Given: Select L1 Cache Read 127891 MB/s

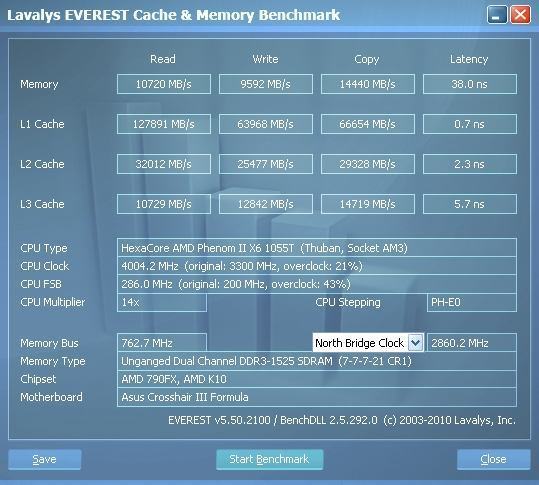Looking at the screenshot, I should (x=164, y=124).
